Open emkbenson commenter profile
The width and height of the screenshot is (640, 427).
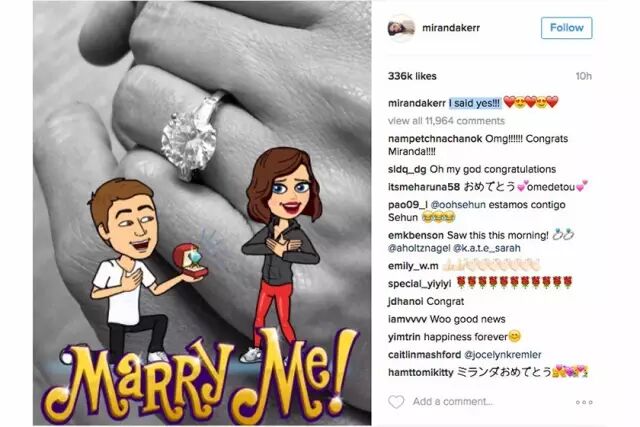(416, 235)
